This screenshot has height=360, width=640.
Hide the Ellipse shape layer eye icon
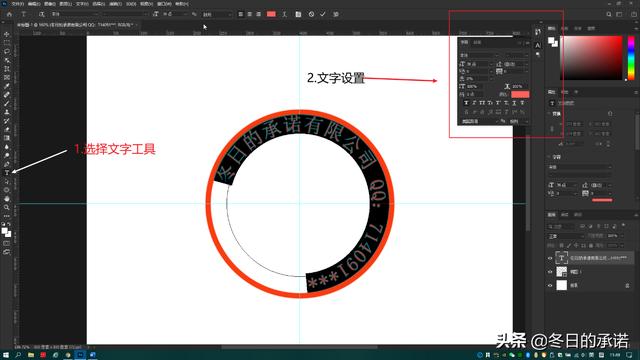(550, 272)
